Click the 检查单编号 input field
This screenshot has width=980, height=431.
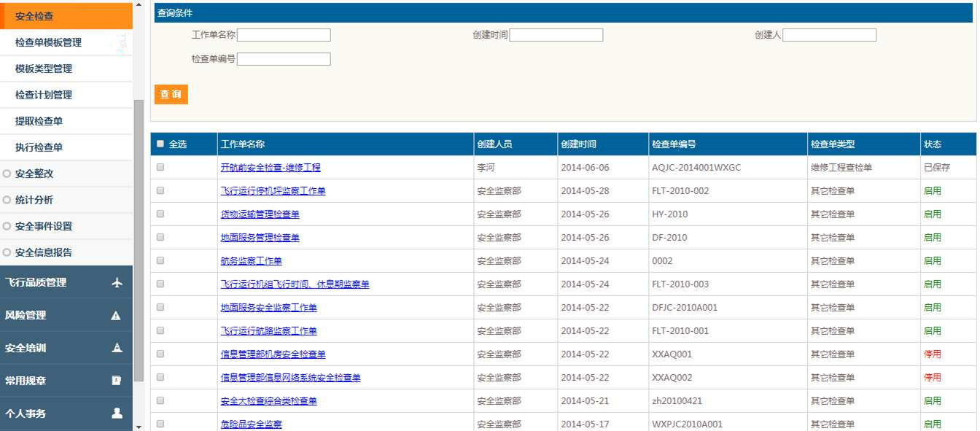[x=284, y=59]
